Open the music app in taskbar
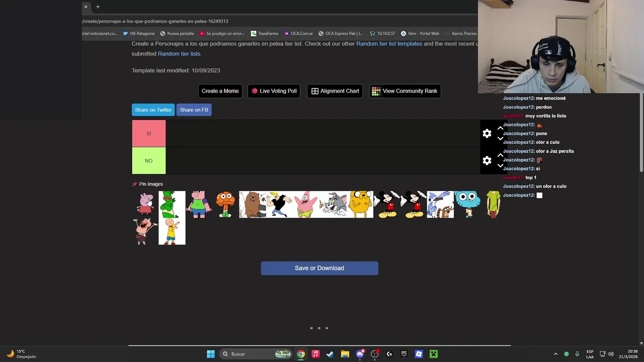The width and height of the screenshot is (644, 362). tap(315, 354)
